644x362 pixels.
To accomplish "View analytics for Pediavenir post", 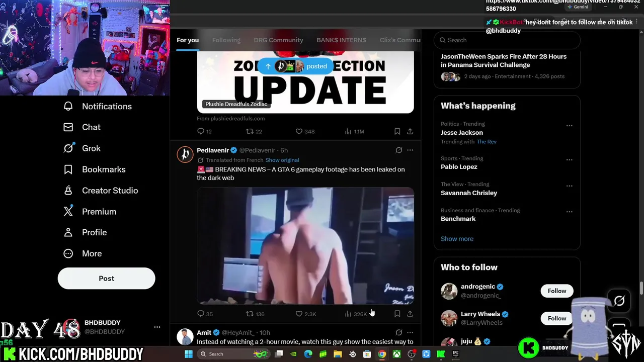I will pos(356,314).
